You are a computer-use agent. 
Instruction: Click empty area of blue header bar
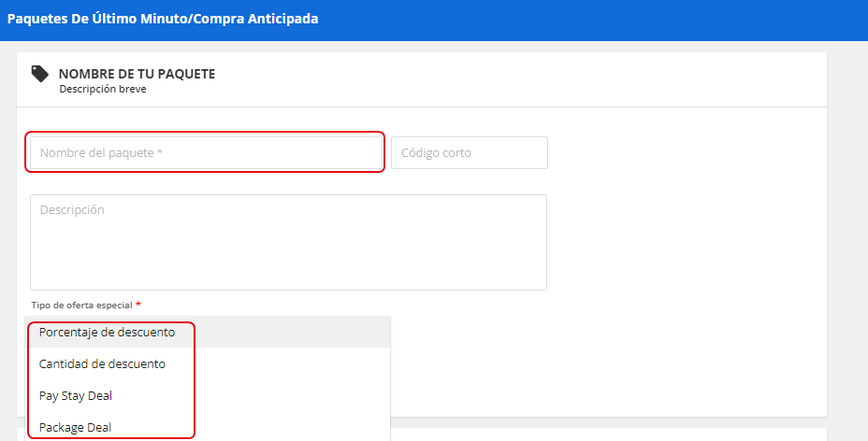[x=592, y=20]
